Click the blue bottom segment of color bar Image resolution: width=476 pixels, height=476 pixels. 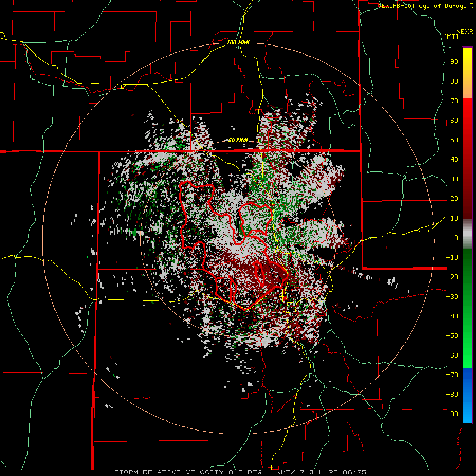467,396
